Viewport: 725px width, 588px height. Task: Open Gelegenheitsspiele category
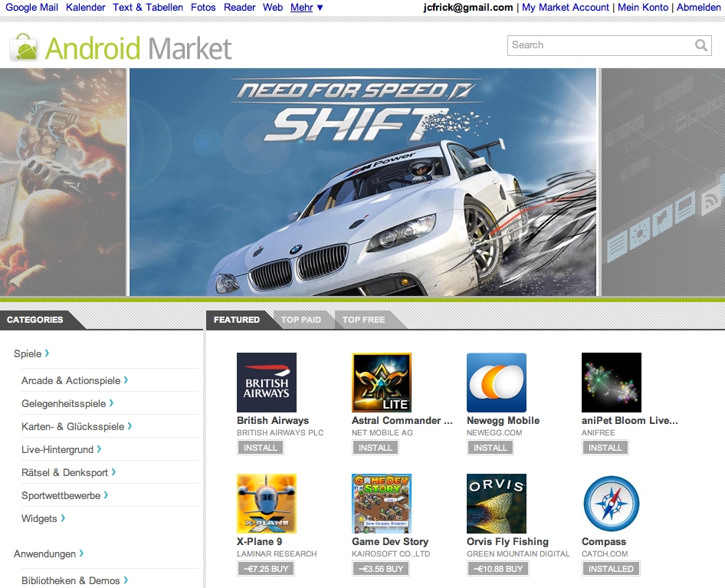click(x=67, y=403)
